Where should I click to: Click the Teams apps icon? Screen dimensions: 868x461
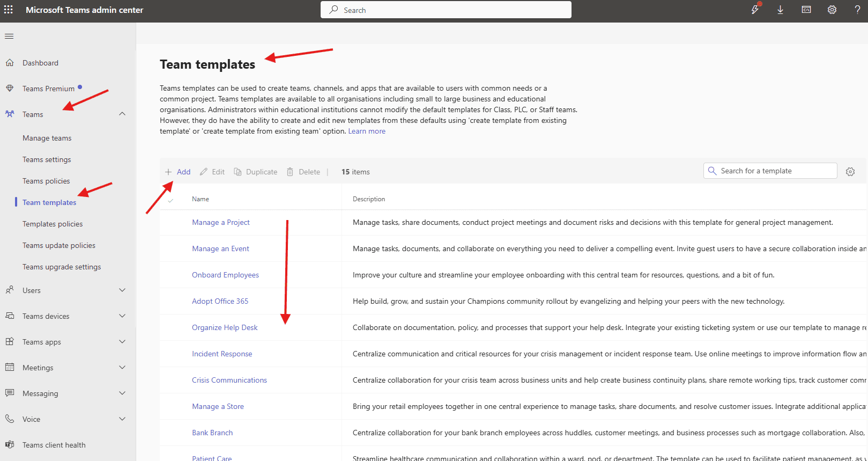(10, 342)
